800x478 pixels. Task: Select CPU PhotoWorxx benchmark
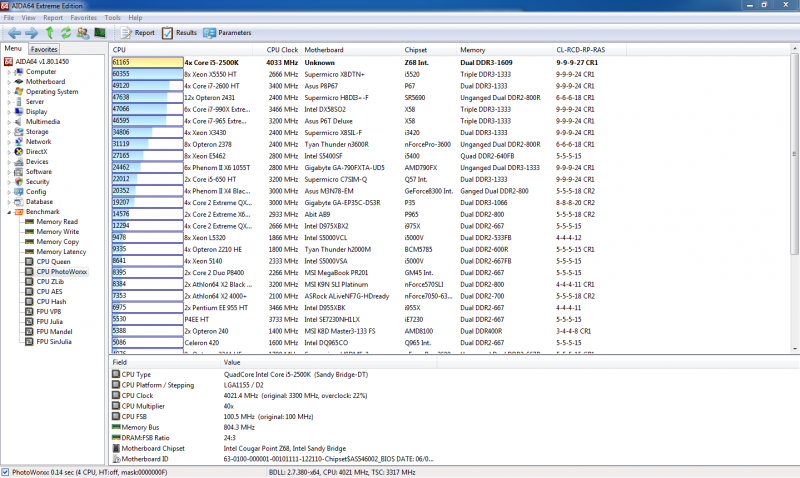tap(62, 271)
